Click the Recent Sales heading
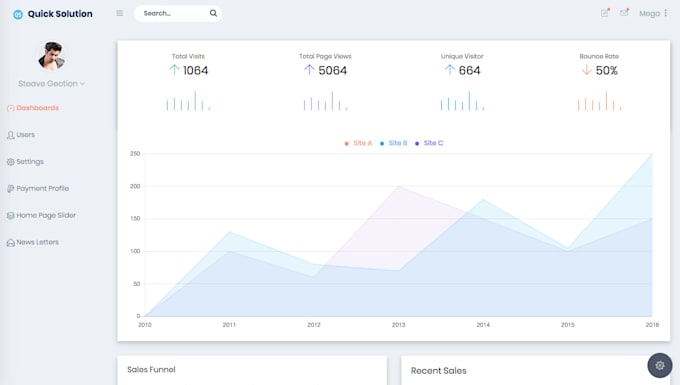The width and height of the screenshot is (680, 385). tap(439, 371)
